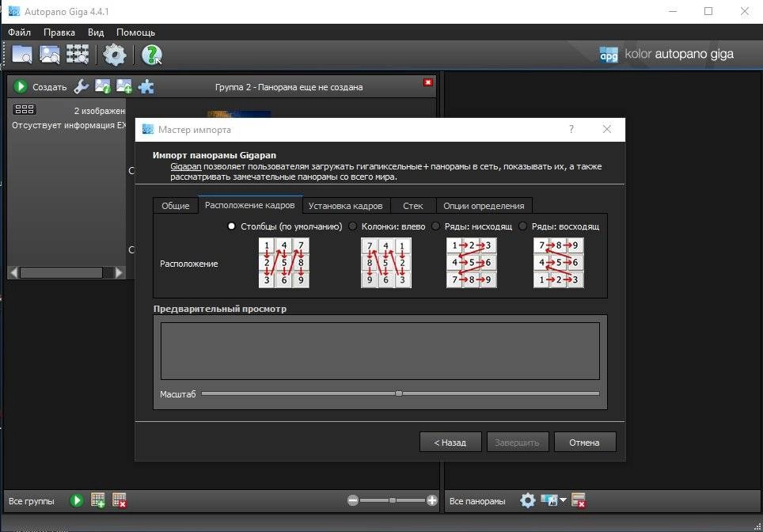Click horizontal scrollbar thumb in group panel
This screenshot has width=763, height=532.
point(61,272)
